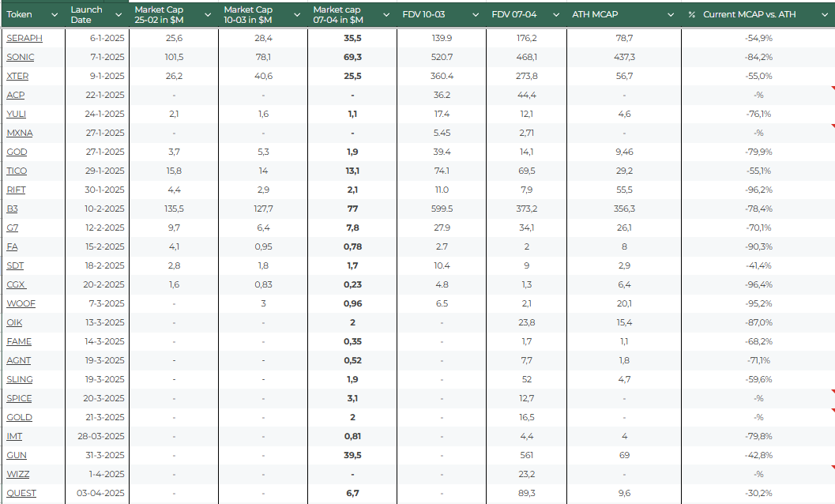Select the -96,4% cell for CGX
The height and width of the screenshot is (504, 835).
tap(758, 284)
